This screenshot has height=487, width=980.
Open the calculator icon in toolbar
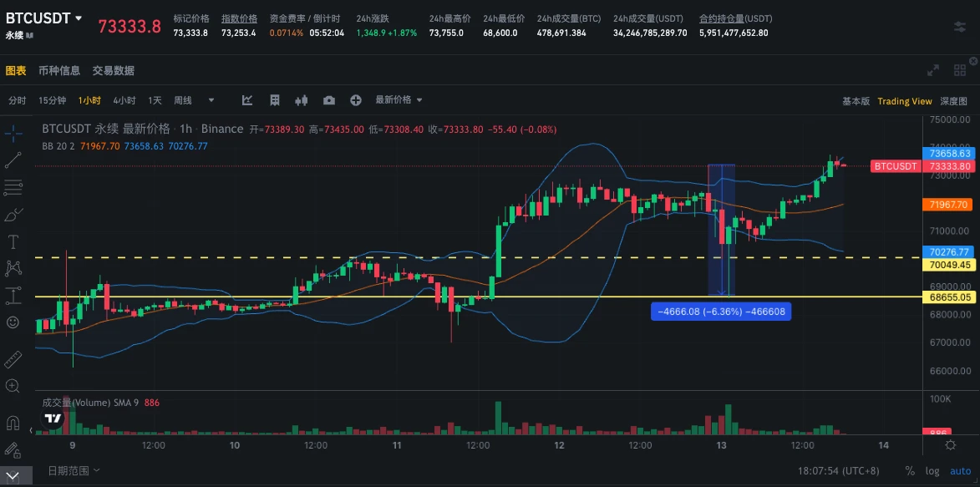pyautogui.click(x=274, y=100)
